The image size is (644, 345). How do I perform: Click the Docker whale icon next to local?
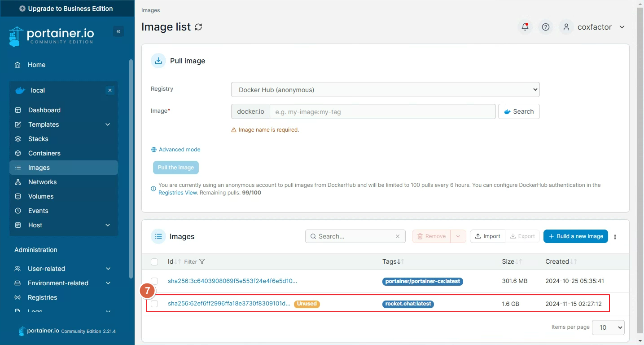20,90
